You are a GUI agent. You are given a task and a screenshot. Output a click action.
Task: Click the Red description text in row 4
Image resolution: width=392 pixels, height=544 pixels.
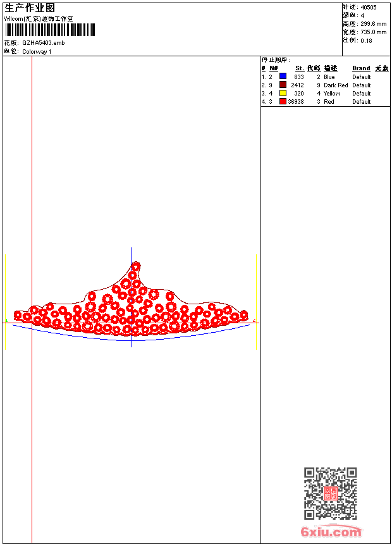[329, 102]
